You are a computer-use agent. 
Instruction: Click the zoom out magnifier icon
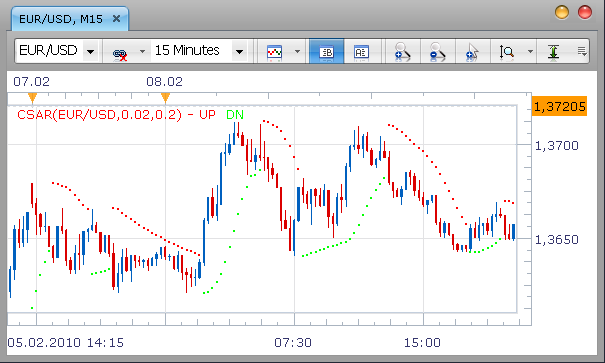click(437, 52)
